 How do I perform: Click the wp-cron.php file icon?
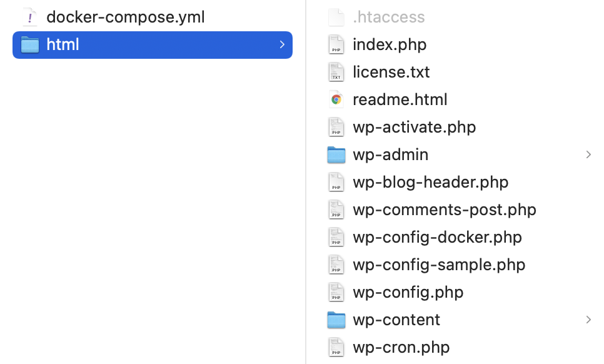tap(336, 347)
